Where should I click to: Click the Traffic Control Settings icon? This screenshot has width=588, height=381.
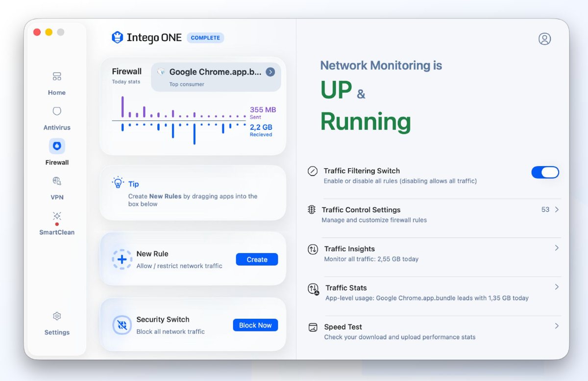click(311, 210)
